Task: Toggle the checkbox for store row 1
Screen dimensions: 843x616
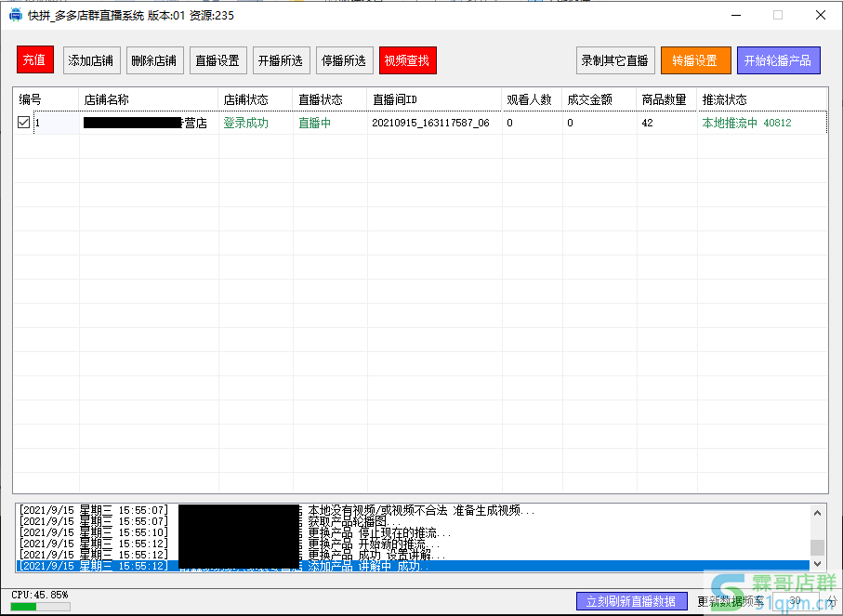Action: pyautogui.click(x=24, y=123)
